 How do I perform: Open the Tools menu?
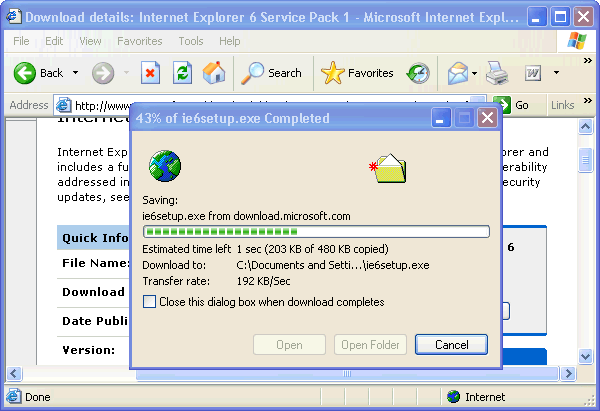pos(191,41)
